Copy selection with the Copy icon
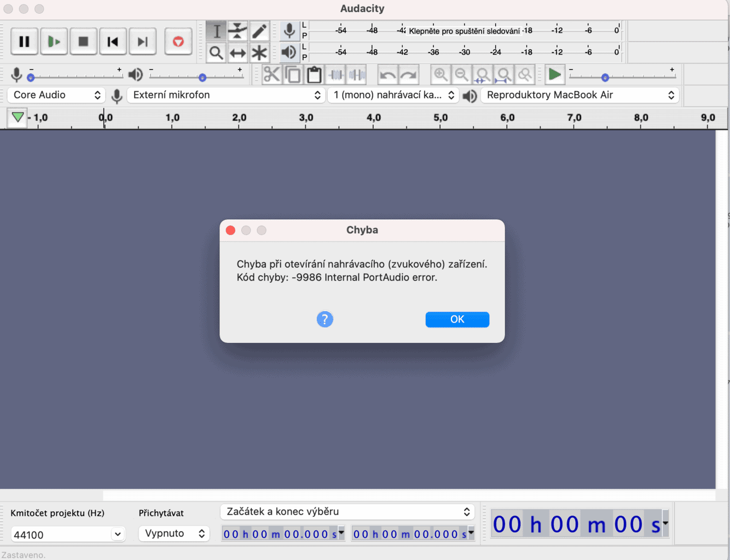This screenshot has height=560, width=730. pyautogui.click(x=293, y=74)
